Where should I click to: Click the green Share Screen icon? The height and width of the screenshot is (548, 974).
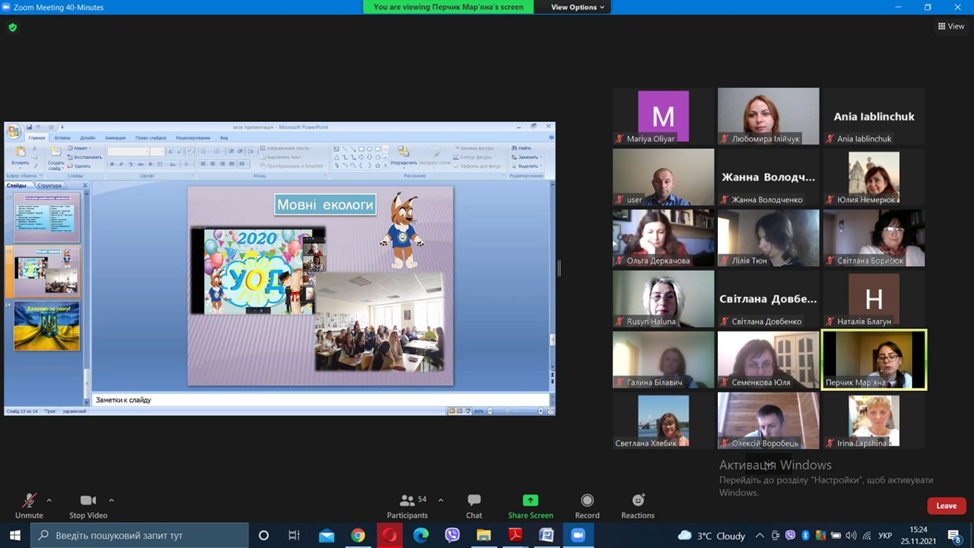(530, 501)
